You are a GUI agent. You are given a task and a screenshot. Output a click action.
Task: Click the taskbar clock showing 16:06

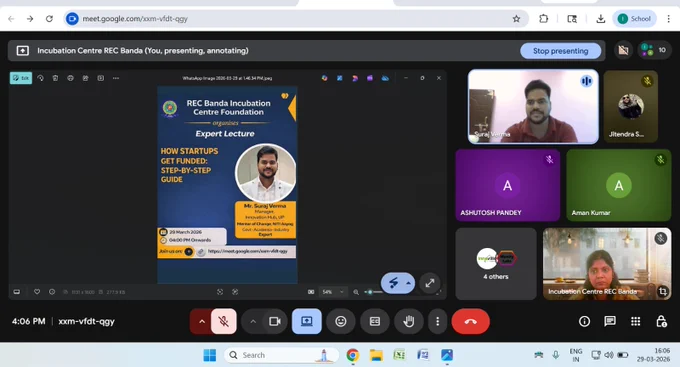click(x=653, y=355)
